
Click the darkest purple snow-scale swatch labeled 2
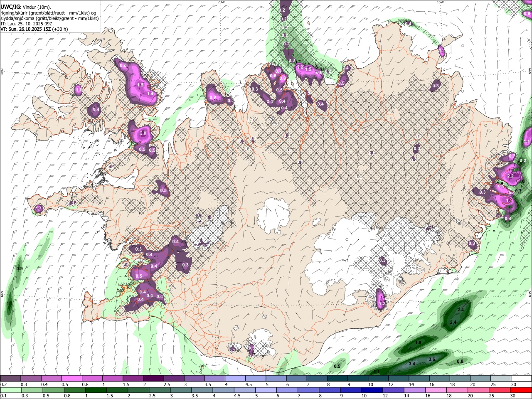[153, 379]
